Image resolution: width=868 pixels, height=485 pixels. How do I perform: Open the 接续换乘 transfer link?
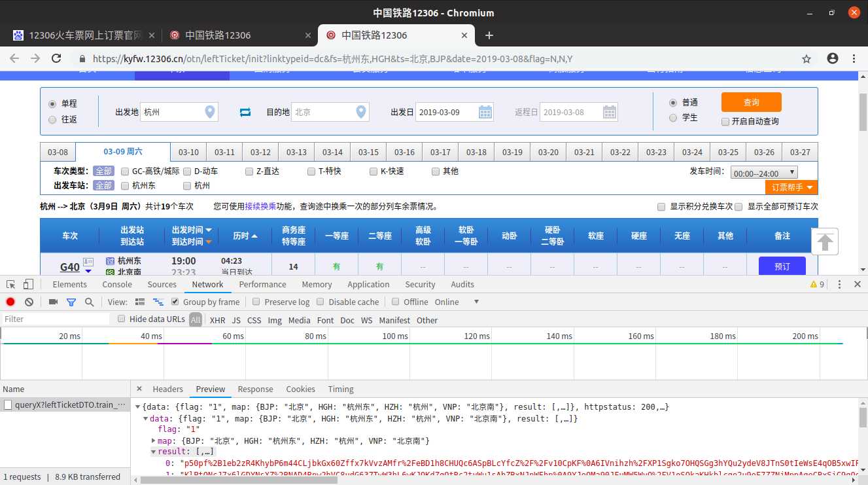pyautogui.click(x=260, y=206)
